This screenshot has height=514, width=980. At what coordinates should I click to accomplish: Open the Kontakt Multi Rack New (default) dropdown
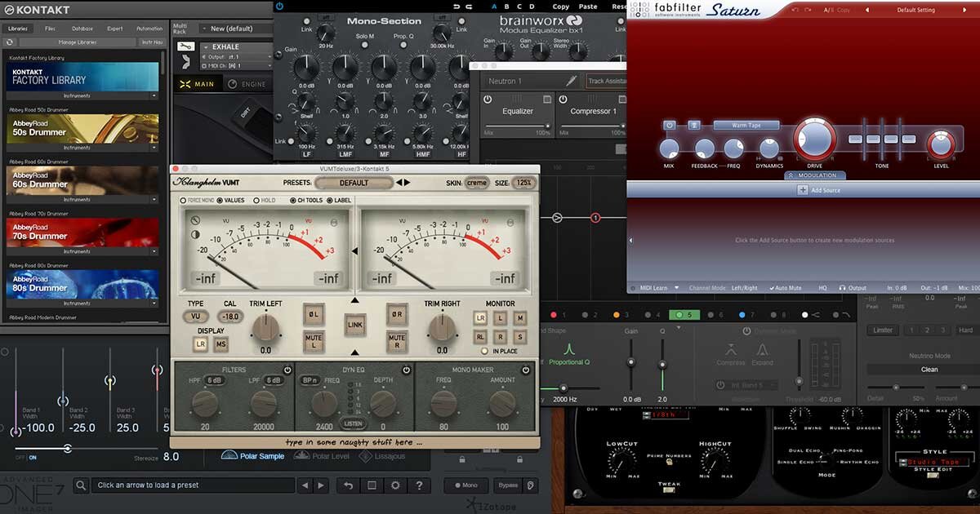(x=235, y=28)
